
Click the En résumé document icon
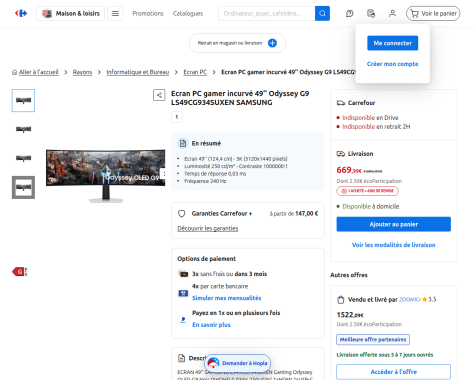183,143
